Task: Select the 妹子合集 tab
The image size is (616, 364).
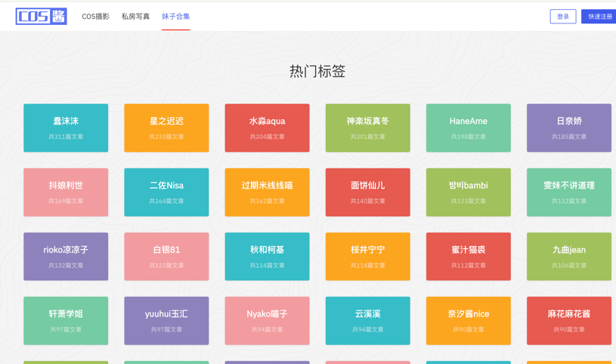Action: click(175, 17)
